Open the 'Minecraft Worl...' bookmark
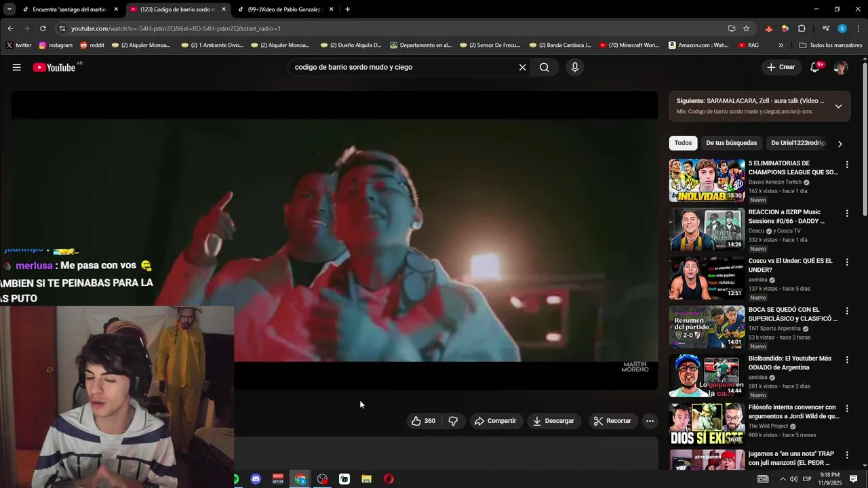The image size is (868, 488). [629, 45]
